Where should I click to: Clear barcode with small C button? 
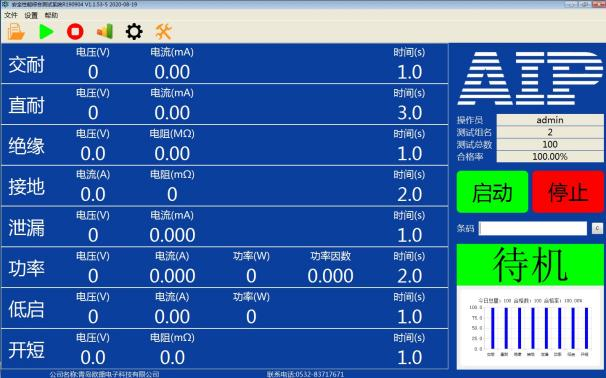tap(597, 228)
